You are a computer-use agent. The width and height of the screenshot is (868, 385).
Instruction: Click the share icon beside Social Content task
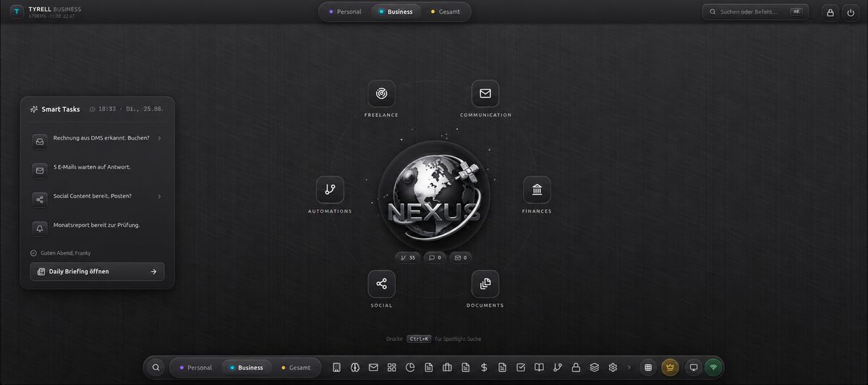[40, 199]
